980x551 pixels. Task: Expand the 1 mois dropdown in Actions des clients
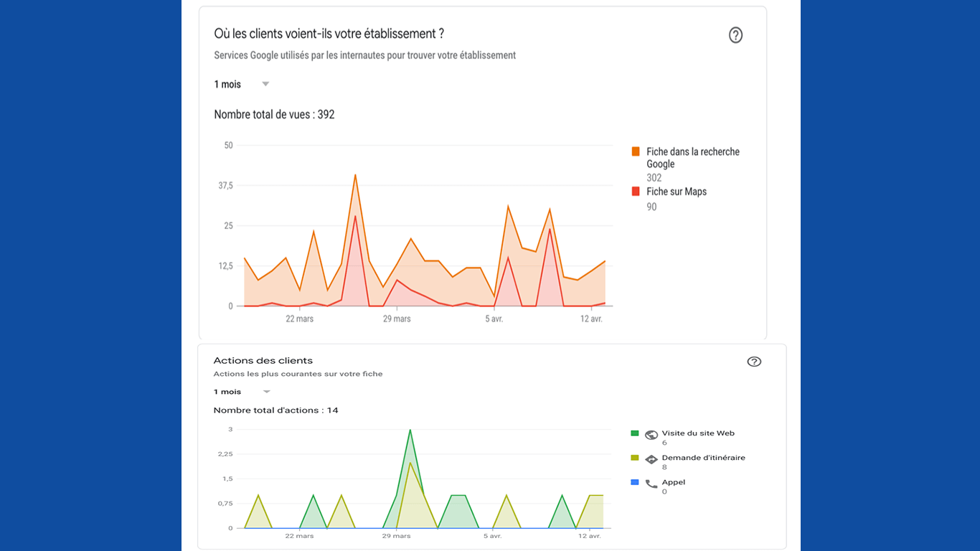click(x=242, y=392)
